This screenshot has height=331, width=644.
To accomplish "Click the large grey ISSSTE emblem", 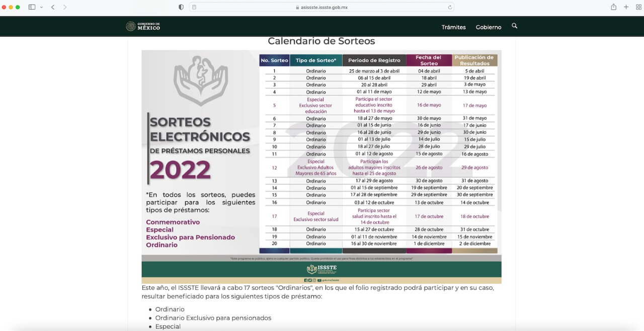I will 201,80.
